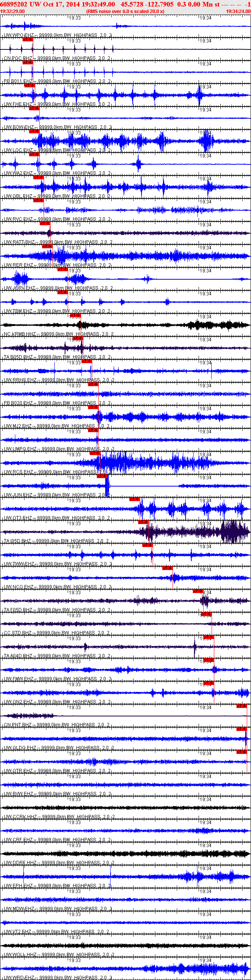Click the start time 19:32:29.00 label
Image resolution: width=251 pixels, height=980 pixels.
[x=13, y=11]
